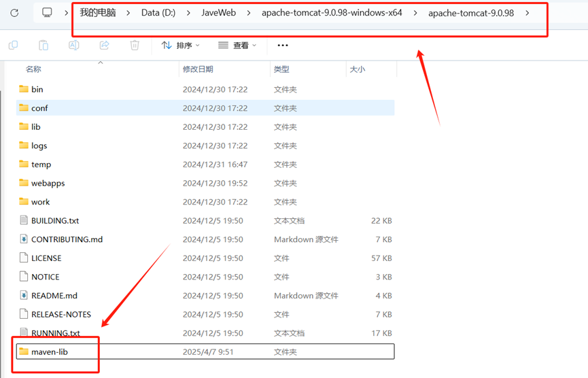Click the webapps folder name
The height and width of the screenshot is (378, 588).
point(48,184)
